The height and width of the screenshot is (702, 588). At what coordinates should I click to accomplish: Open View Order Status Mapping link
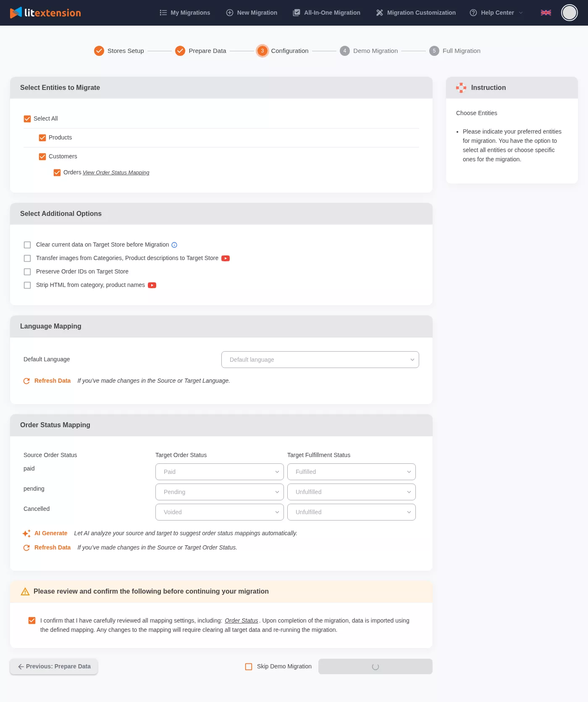click(x=116, y=173)
